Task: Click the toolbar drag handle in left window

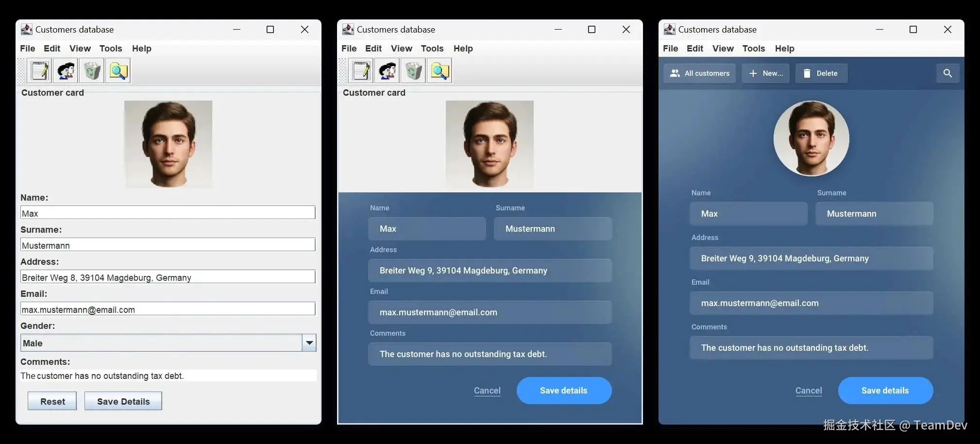Action: click(21, 71)
